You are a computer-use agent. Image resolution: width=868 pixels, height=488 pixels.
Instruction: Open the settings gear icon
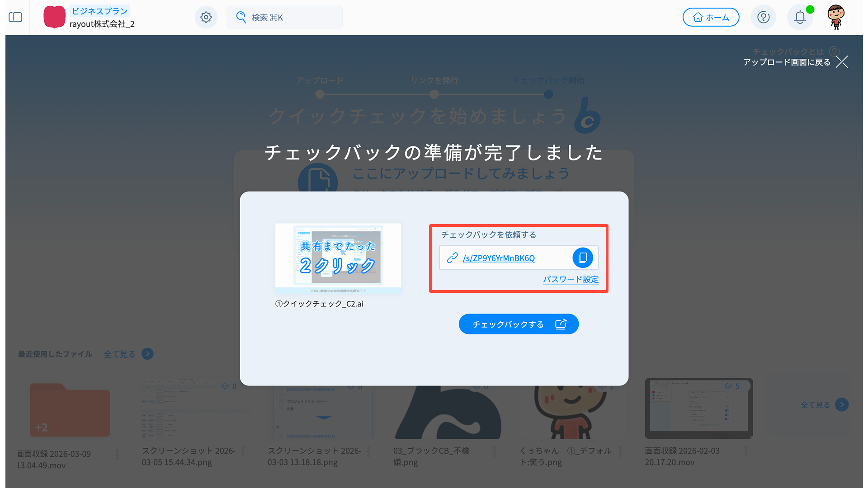tap(206, 17)
